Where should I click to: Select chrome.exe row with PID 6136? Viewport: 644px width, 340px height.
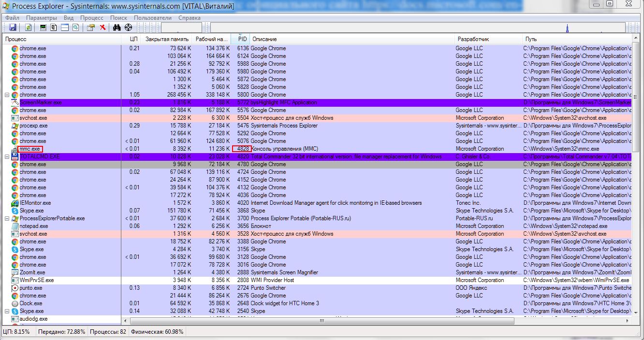pyautogui.click(x=317, y=48)
